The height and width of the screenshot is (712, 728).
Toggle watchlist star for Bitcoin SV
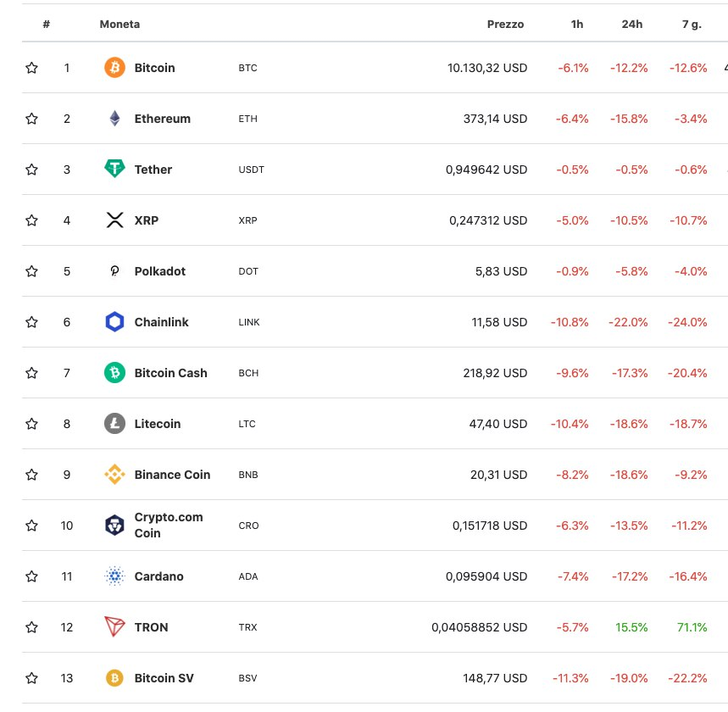(x=31, y=678)
